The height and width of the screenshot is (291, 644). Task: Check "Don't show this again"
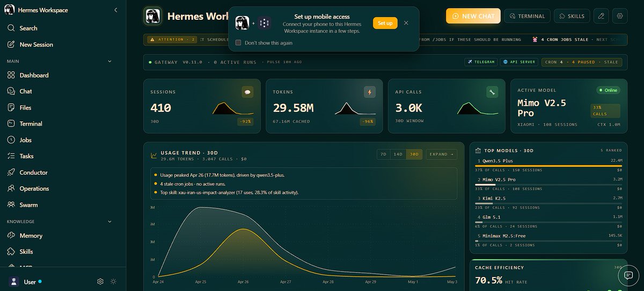coord(238,42)
